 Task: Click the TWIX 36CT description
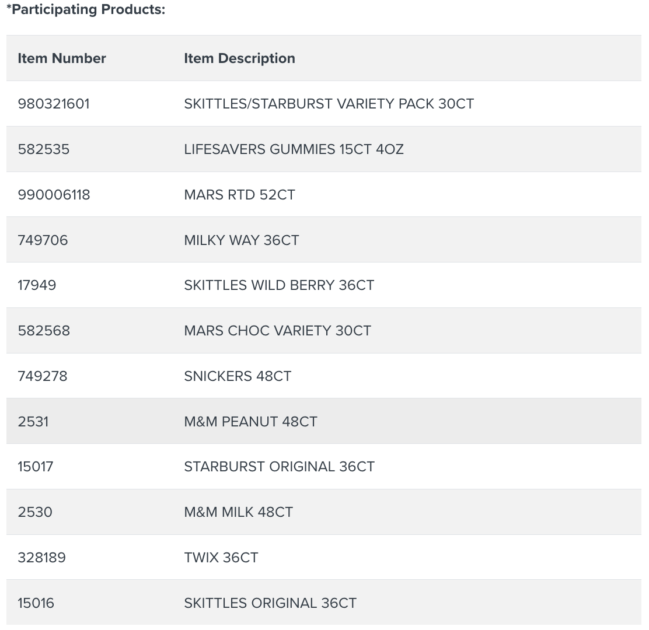(220, 558)
